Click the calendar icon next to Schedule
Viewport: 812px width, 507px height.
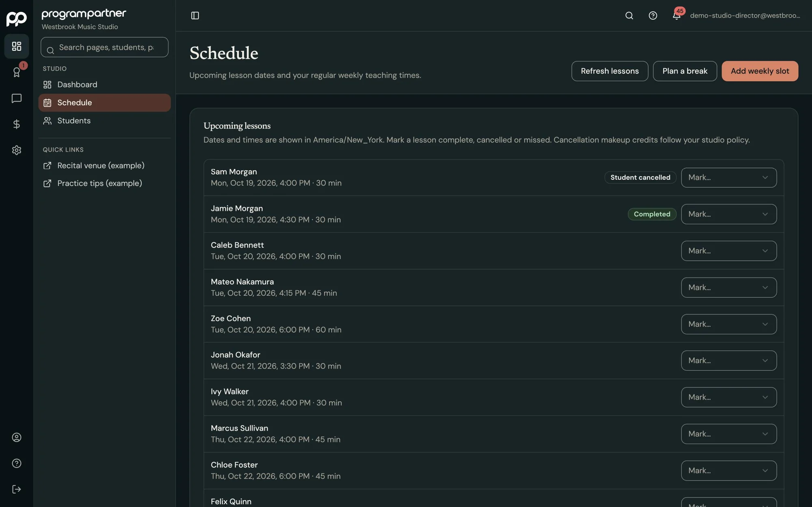pos(48,103)
